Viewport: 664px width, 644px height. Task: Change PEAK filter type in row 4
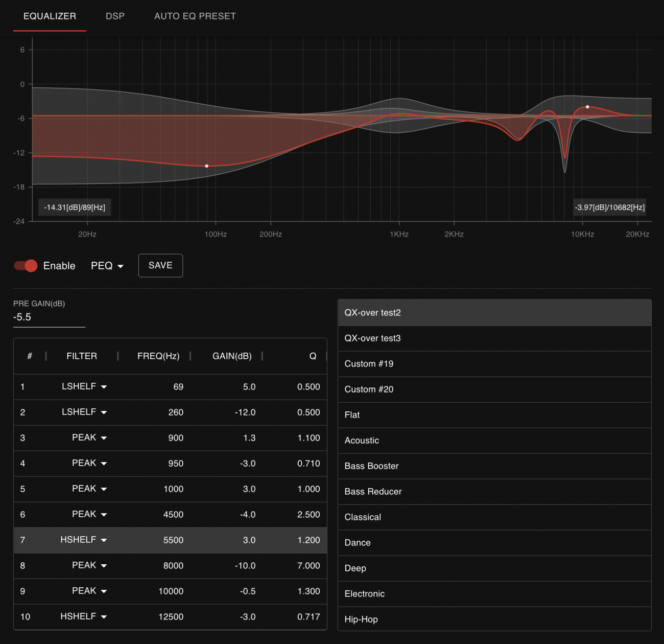(x=89, y=463)
